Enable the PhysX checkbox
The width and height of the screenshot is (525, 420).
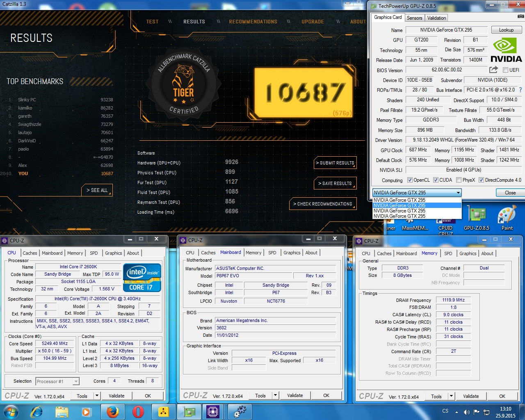click(459, 180)
